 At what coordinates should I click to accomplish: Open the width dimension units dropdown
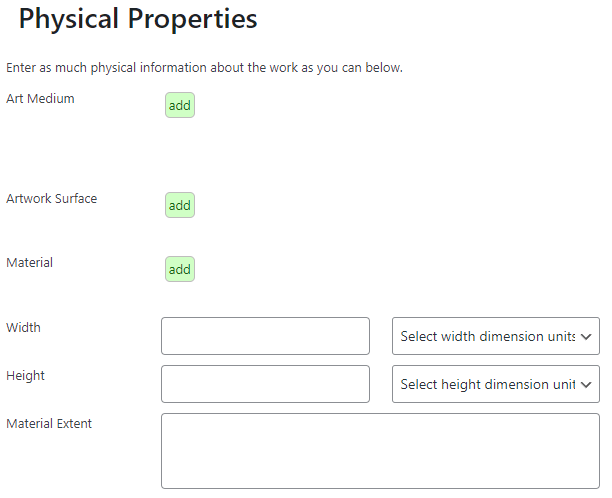pos(495,336)
